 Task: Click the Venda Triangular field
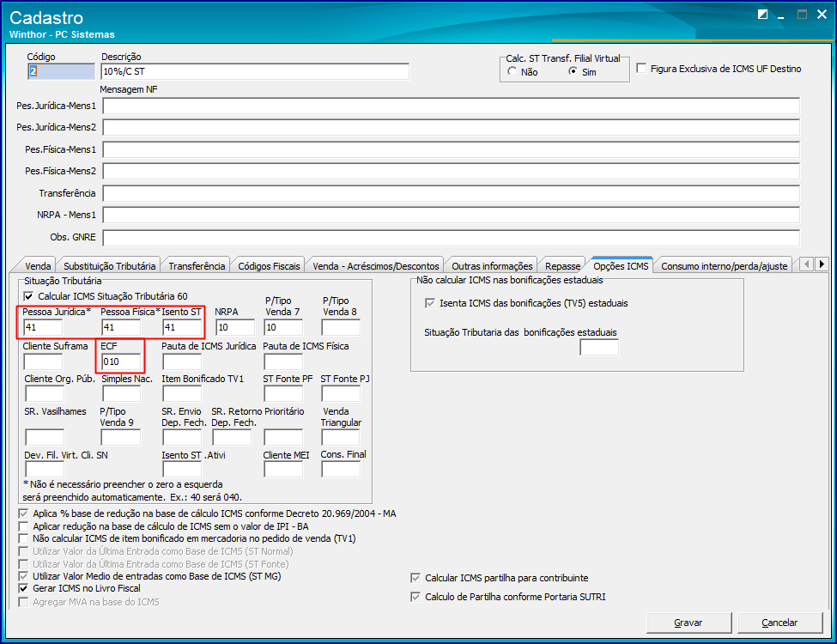click(x=341, y=437)
